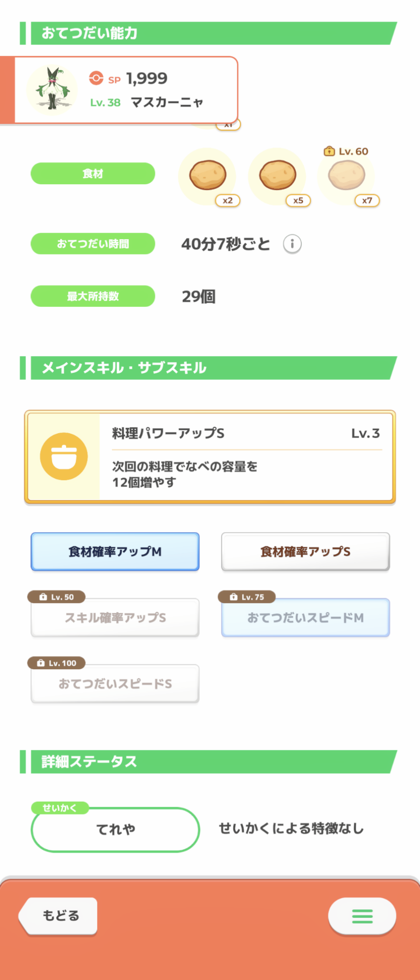Screen dimensions: 420x980
Task: Tap locked スキル確率アップS sub skill
Action: click(115, 618)
